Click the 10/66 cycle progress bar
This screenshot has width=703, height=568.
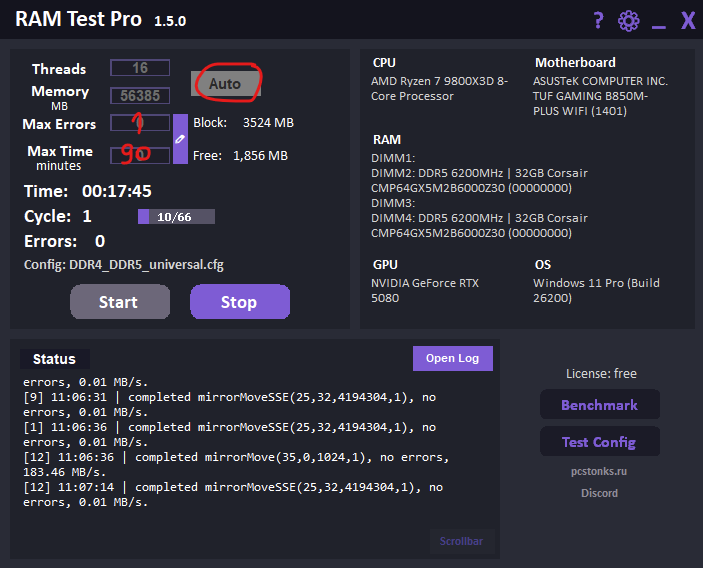tap(176, 217)
